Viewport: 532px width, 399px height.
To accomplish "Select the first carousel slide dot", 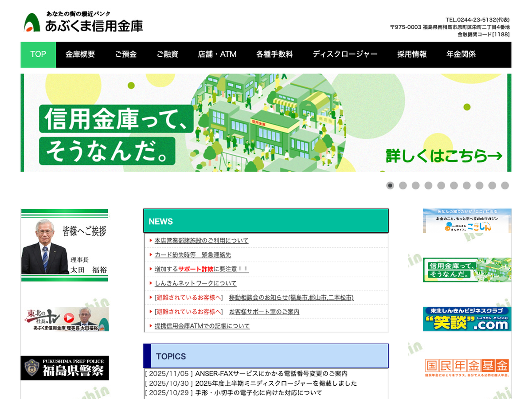I will (390, 185).
